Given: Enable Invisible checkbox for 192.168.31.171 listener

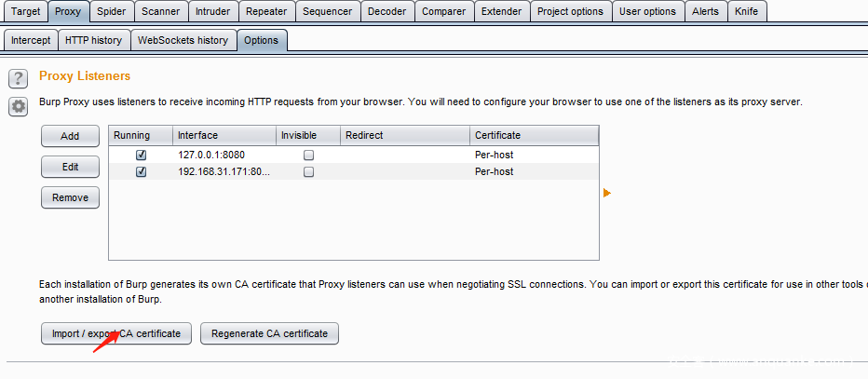Looking at the screenshot, I should pos(308,172).
